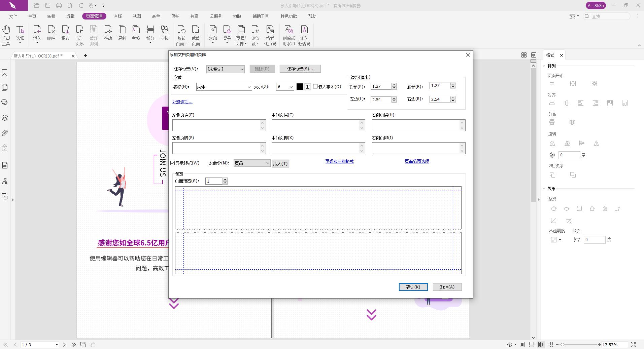Click the font color swatch
Viewport: 644px width, 349px height.
[x=300, y=87]
